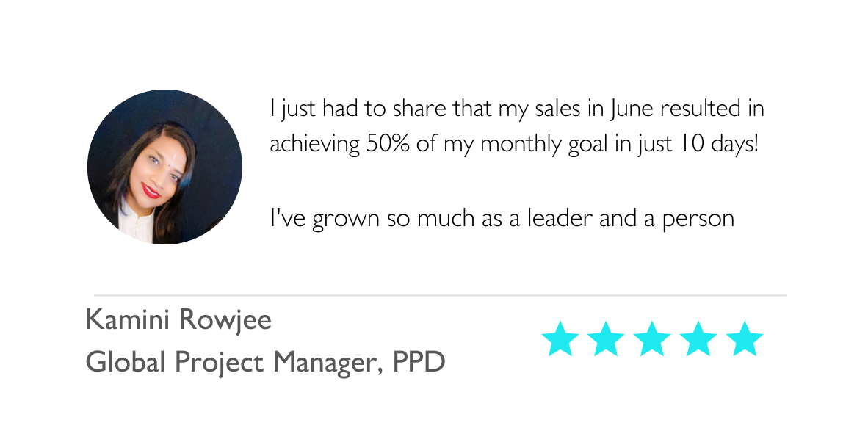Select the "10 days!" text
The height and width of the screenshot is (442, 868).
[717, 145]
